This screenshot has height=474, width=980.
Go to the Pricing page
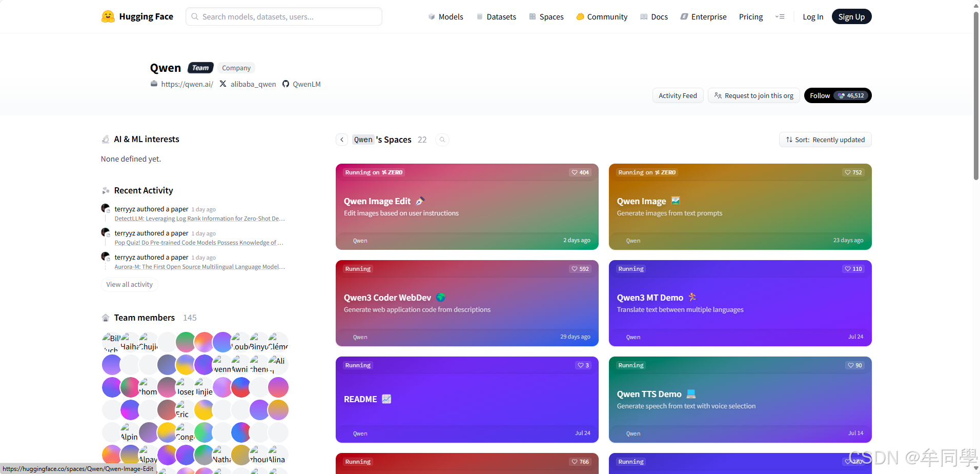751,17
